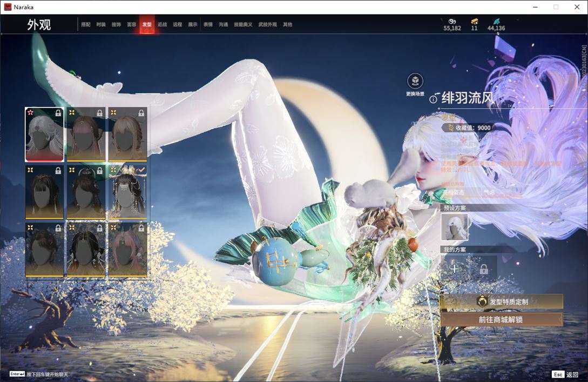Select the highlighted 发型 tab
Image resolution: width=588 pixels, height=382 pixels.
[147, 24]
